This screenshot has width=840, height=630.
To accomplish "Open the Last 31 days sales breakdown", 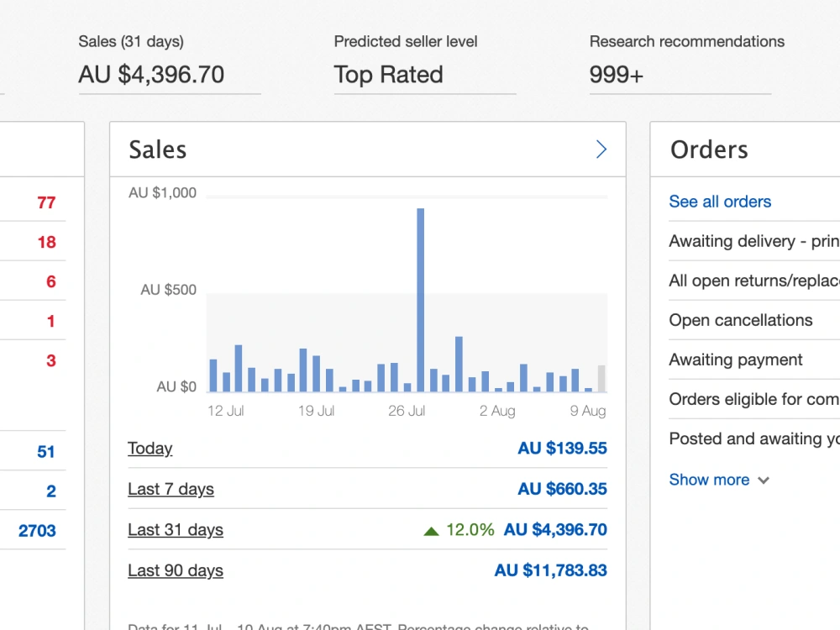I will click(x=175, y=530).
